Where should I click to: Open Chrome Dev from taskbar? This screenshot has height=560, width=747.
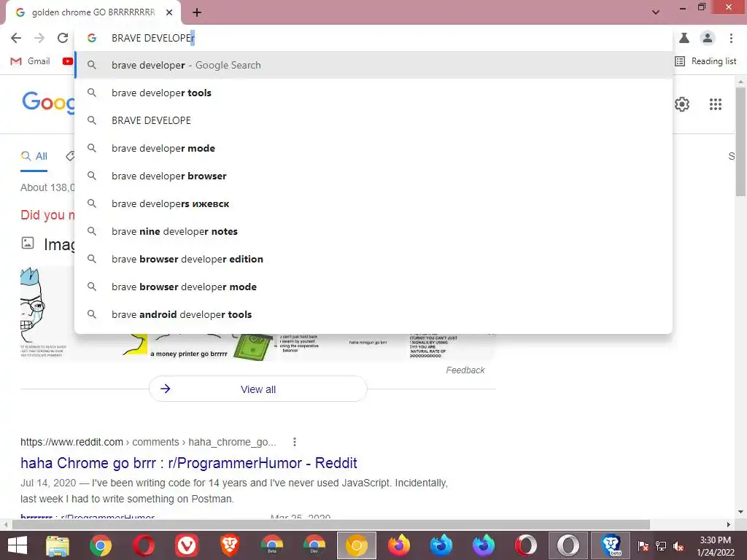click(314, 545)
